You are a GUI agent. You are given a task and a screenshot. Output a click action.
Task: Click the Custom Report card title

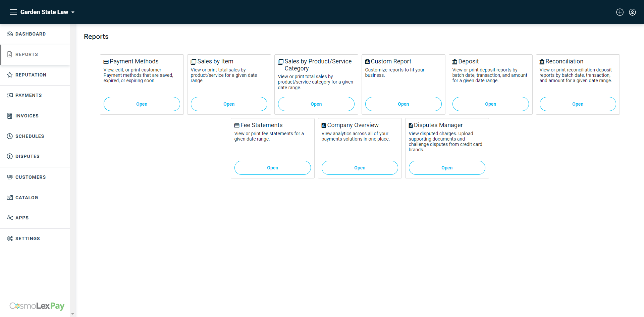pos(391,61)
